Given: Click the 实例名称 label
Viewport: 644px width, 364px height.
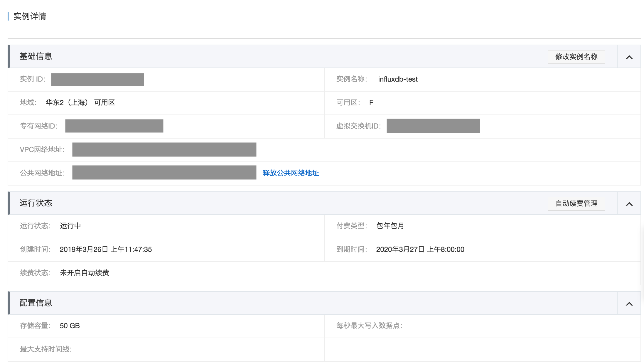Looking at the screenshot, I should (x=352, y=79).
